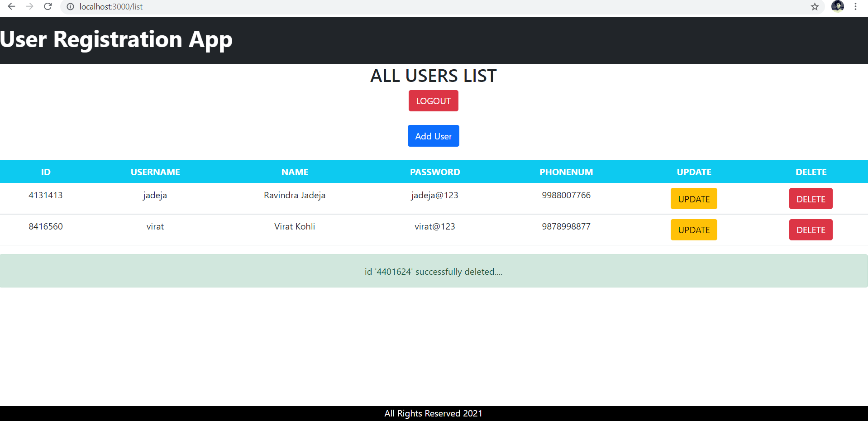This screenshot has height=421, width=868.
Task: Click the DELETE column header
Action: (x=811, y=172)
